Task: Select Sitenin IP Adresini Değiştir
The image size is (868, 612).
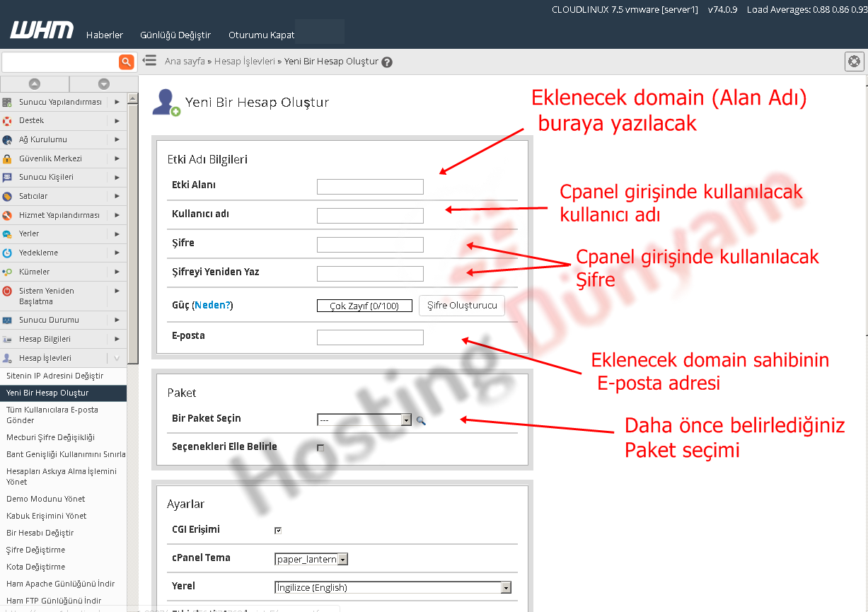Action: pos(54,376)
